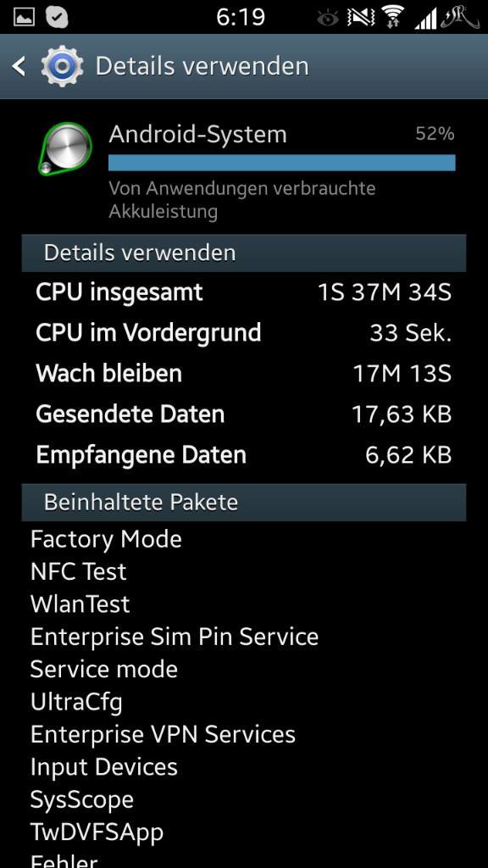
Task: Select the Wach bleiben row
Action: (244, 374)
